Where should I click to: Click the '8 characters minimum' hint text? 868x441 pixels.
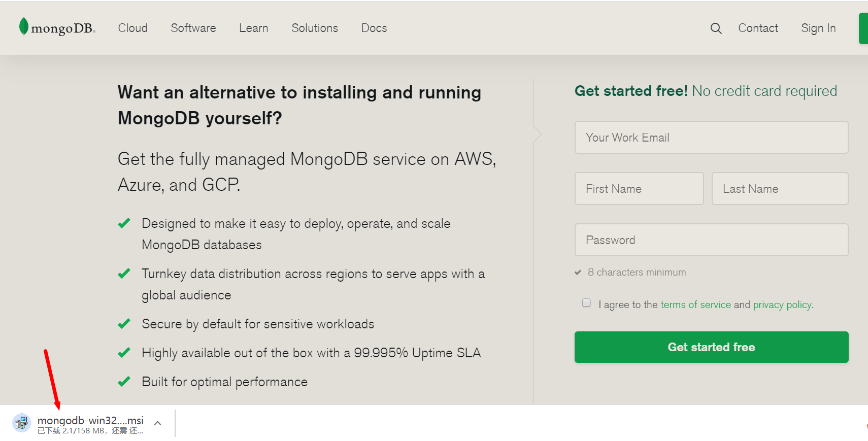pos(637,272)
